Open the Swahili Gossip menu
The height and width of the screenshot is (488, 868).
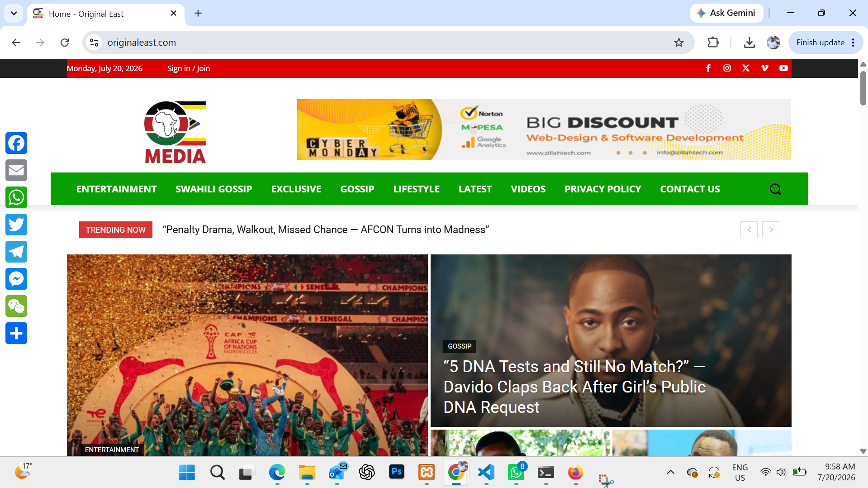214,189
